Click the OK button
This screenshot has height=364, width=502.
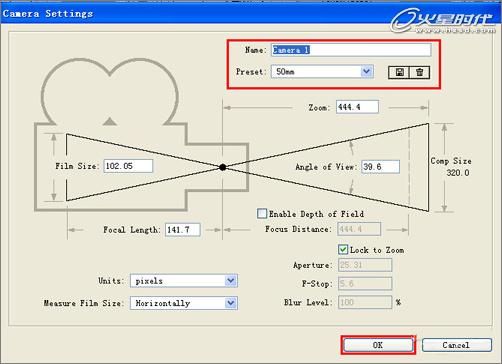(x=378, y=345)
